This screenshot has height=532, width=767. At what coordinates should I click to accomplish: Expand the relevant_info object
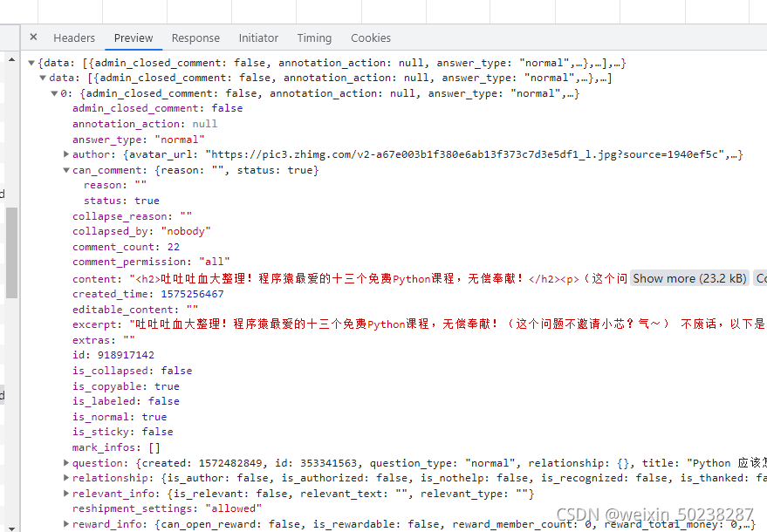(x=66, y=494)
